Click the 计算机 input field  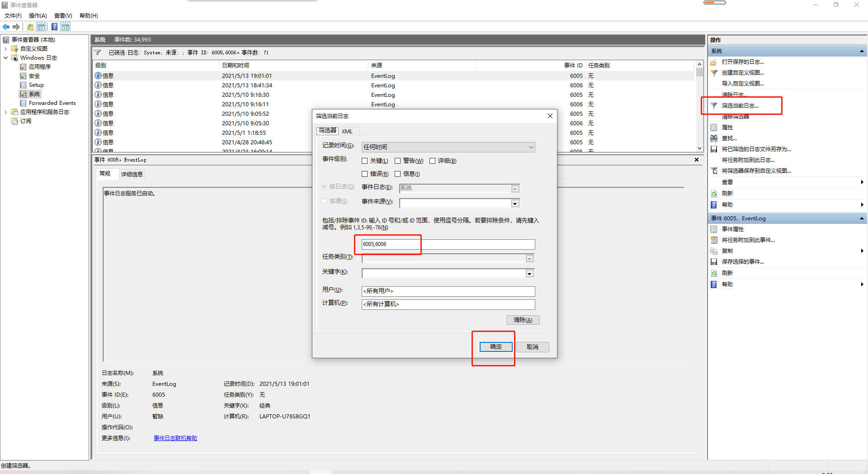pyautogui.click(x=448, y=304)
